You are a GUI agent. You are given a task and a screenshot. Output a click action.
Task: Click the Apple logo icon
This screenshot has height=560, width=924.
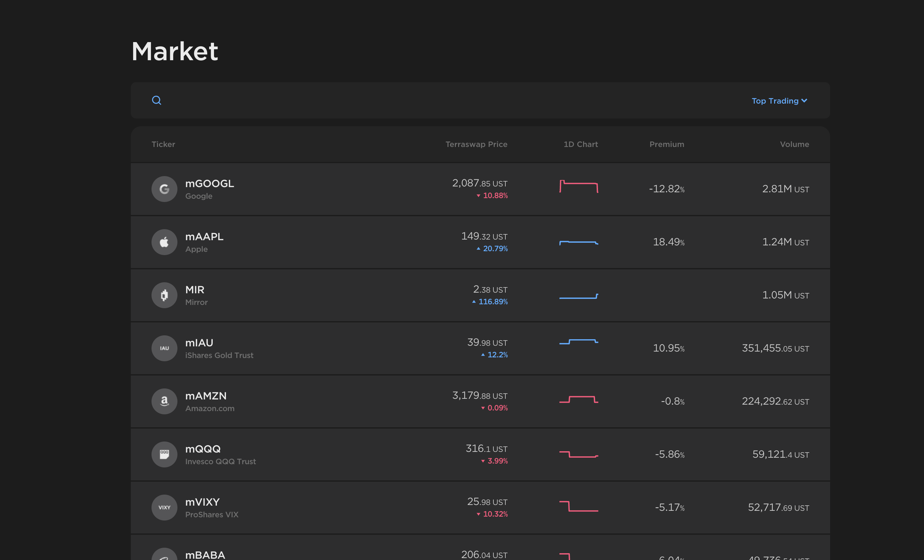click(x=164, y=242)
